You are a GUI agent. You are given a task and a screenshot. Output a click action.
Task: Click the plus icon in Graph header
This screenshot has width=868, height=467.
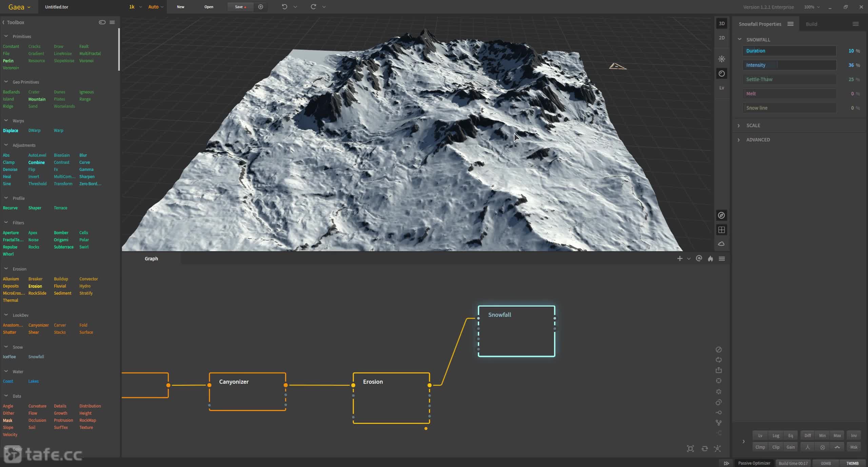pos(679,259)
